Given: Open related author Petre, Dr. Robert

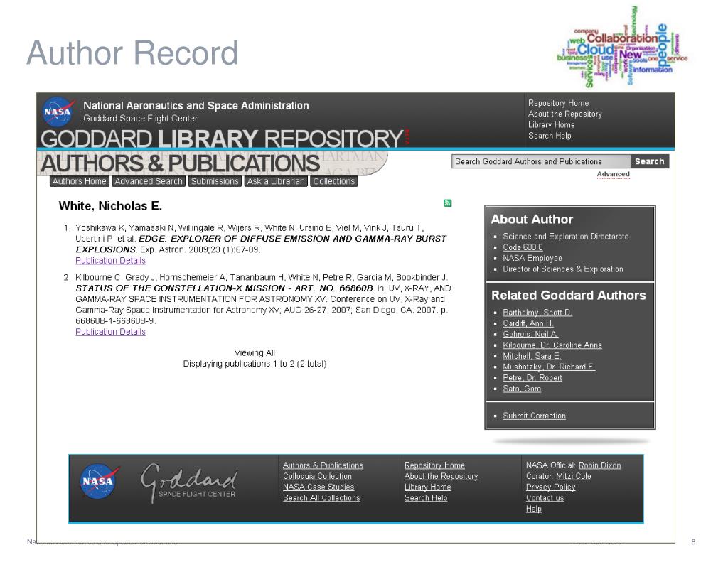Looking at the screenshot, I should [532, 378].
